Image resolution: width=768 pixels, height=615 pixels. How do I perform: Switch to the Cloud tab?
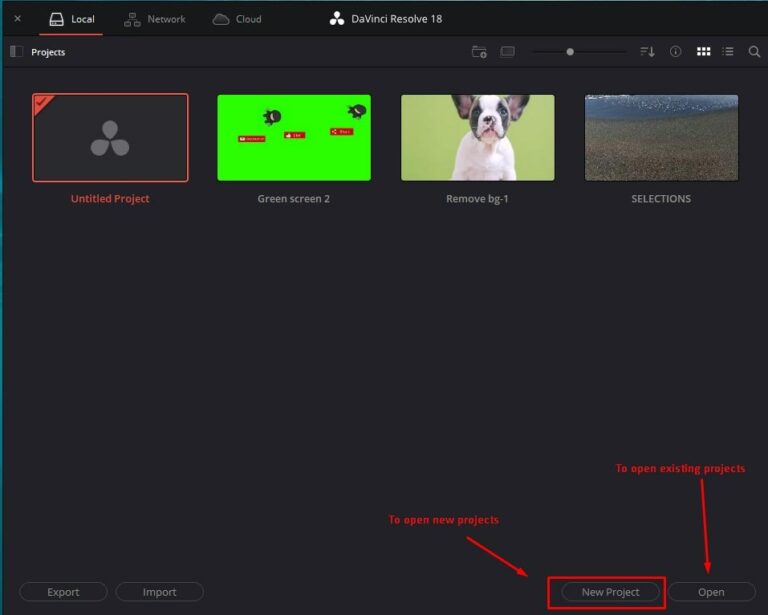237,19
